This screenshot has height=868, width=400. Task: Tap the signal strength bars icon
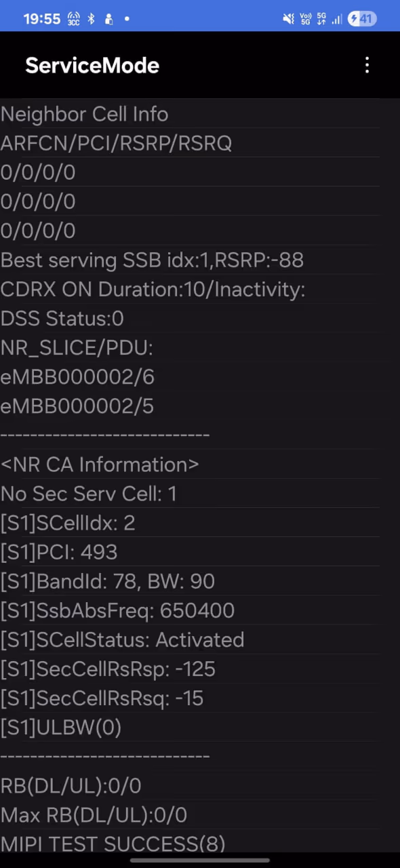[x=336, y=19]
